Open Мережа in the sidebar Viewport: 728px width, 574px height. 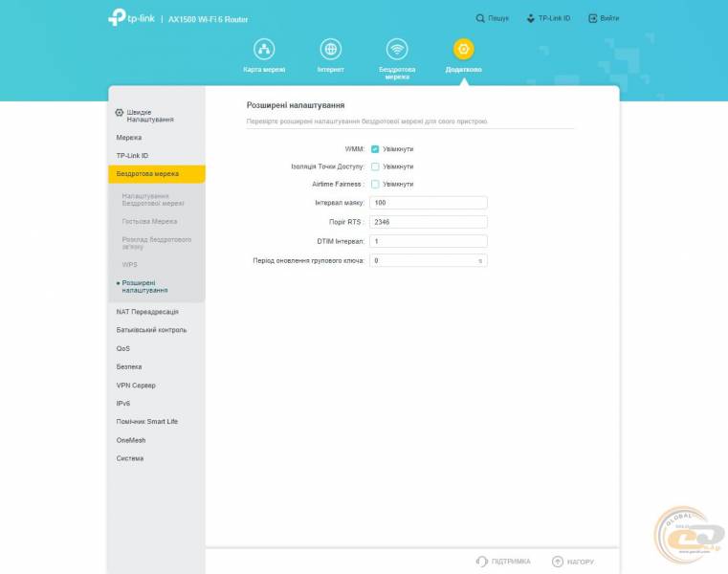click(129, 138)
